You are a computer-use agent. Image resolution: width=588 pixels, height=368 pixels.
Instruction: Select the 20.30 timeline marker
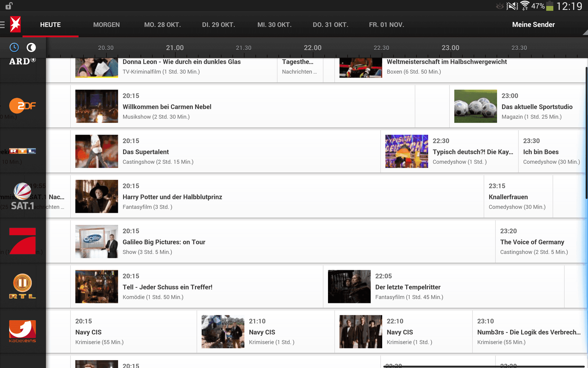pyautogui.click(x=106, y=48)
